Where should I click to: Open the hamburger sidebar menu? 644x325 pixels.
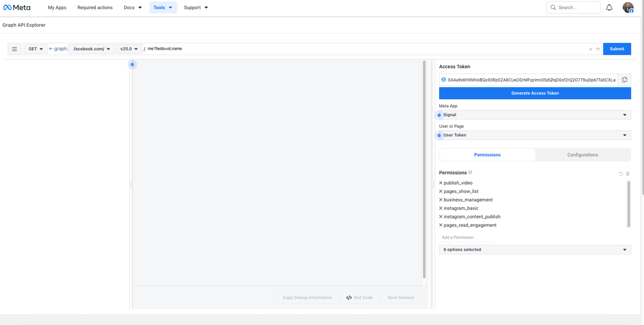coord(15,49)
